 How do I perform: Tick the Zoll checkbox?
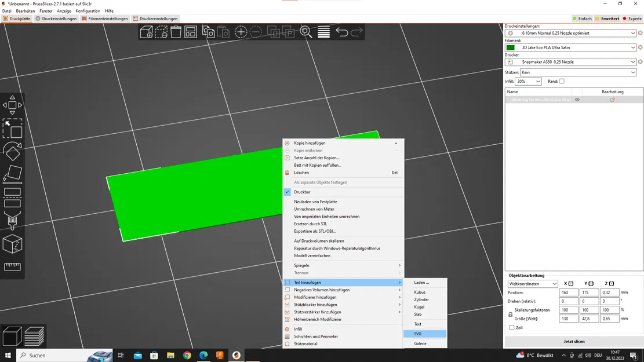512,328
